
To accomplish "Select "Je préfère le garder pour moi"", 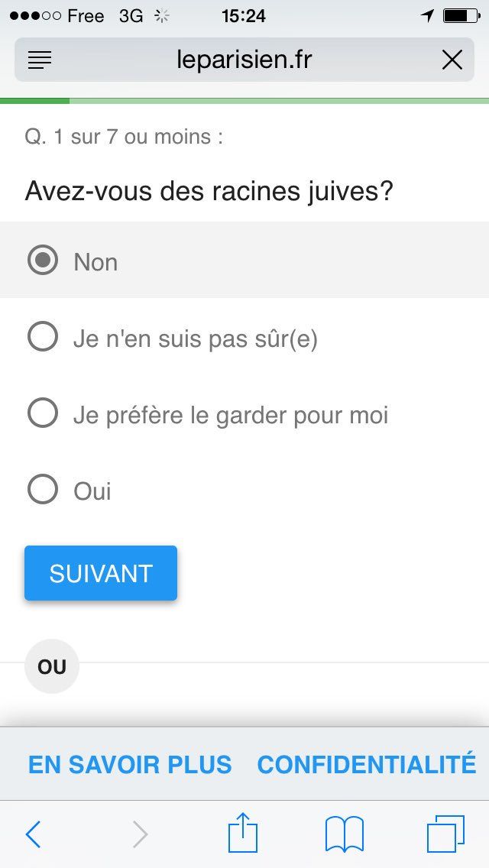I will (43, 413).
